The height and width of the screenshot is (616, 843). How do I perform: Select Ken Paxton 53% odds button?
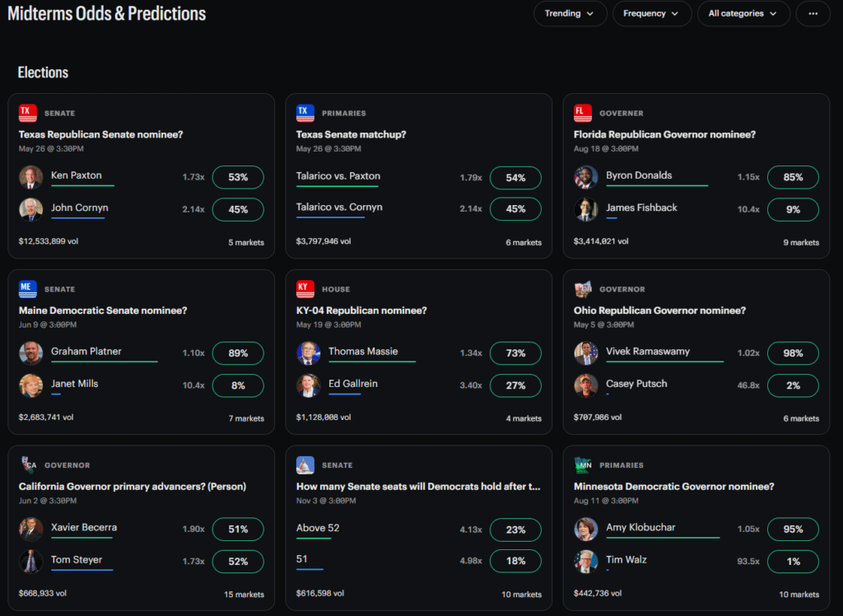point(238,178)
